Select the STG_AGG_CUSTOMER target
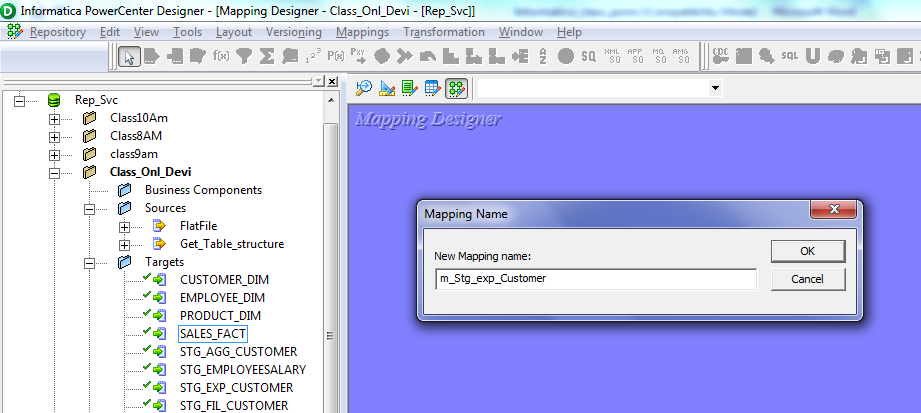The image size is (921, 413). click(x=238, y=352)
